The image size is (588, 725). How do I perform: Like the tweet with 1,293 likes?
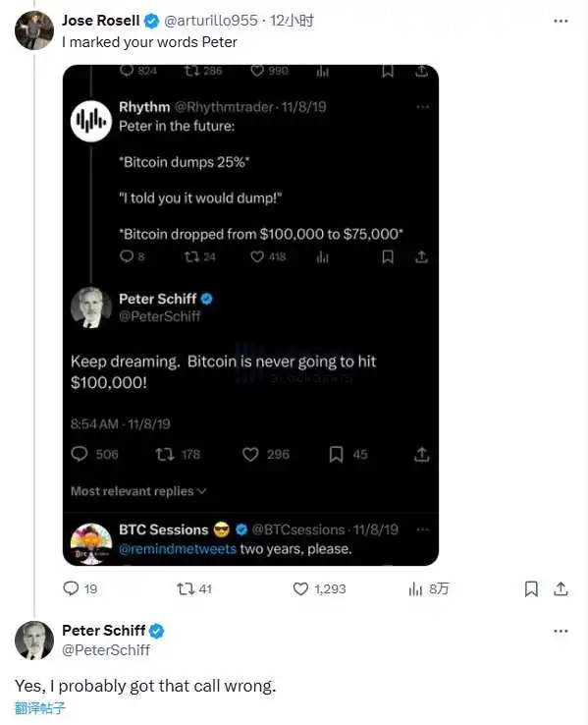point(319,588)
